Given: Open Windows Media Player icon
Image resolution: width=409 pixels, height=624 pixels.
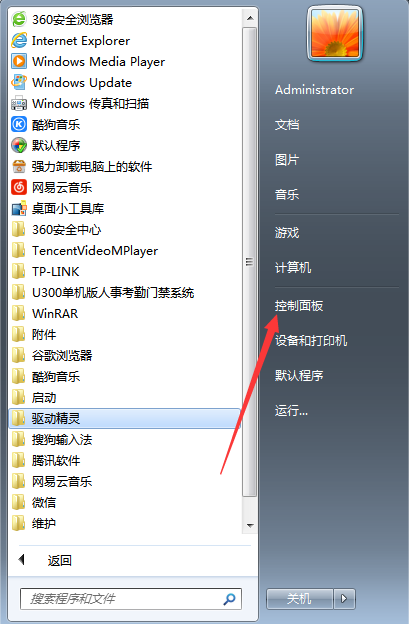Looking at the screenshot, I should [19, 61].
